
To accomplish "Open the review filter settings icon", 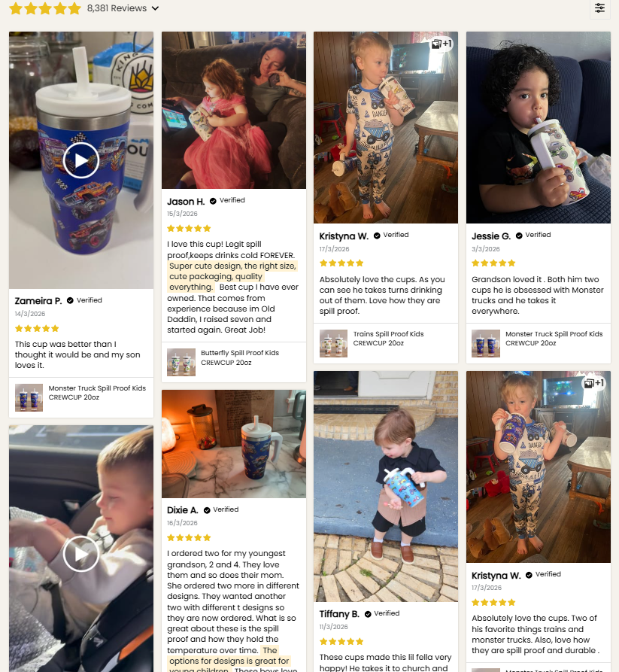I will click(x=599, y=8).
